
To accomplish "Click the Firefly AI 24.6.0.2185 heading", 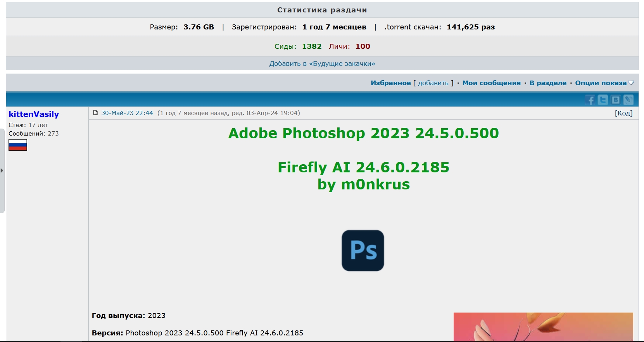I will [364, 167].
